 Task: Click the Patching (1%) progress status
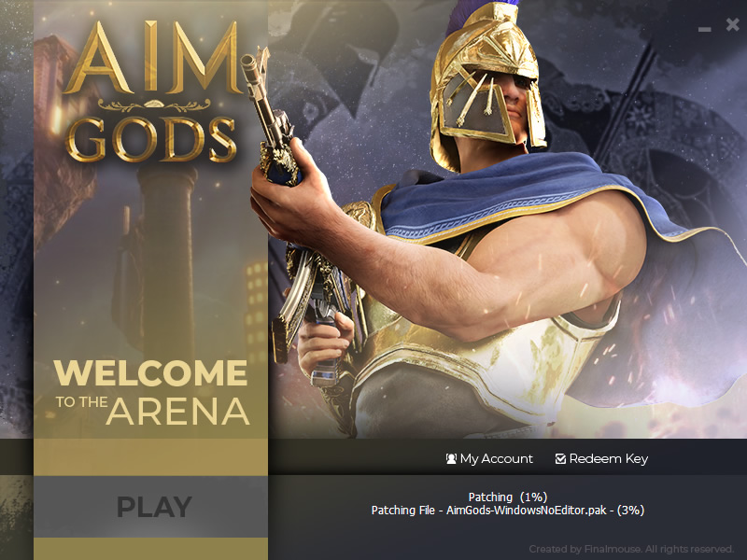(508, 497)
